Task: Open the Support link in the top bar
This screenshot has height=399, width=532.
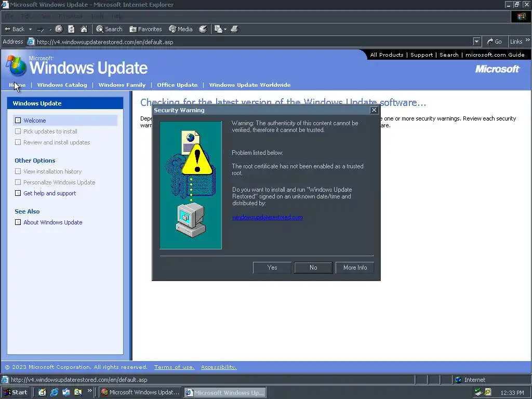Action: pos(421,55)
